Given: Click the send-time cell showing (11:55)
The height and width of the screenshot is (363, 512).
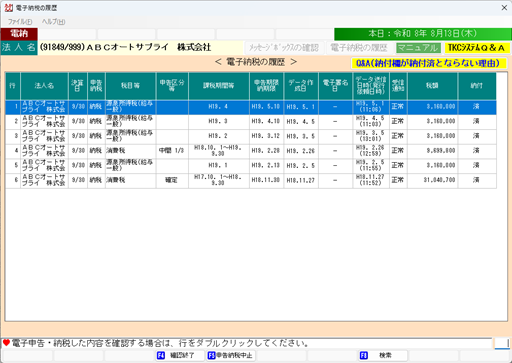Looking at the screenshot, I should click(x=371, y=165).
